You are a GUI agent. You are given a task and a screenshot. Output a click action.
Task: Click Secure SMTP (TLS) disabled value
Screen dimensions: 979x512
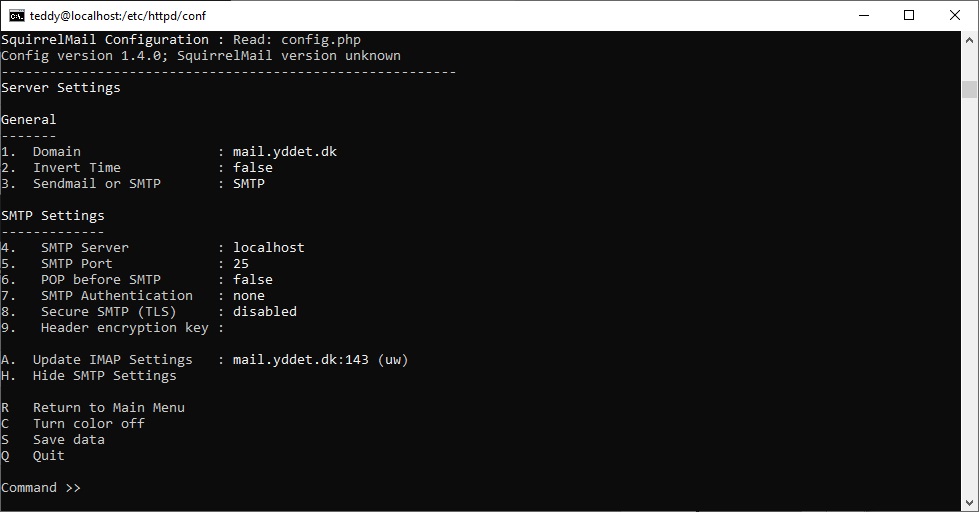[265, 312]
